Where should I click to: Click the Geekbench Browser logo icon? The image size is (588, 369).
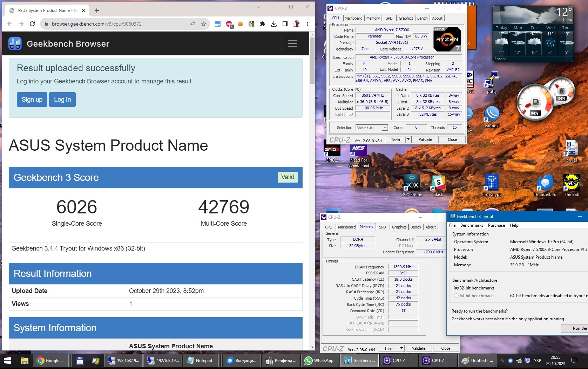click(15, 44)
